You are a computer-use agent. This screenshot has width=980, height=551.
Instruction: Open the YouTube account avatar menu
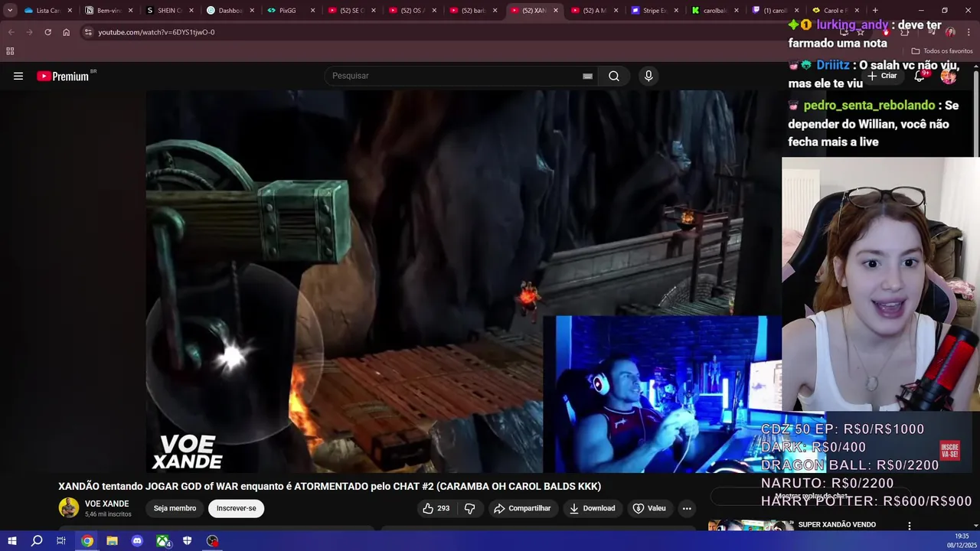coord(949,76)
